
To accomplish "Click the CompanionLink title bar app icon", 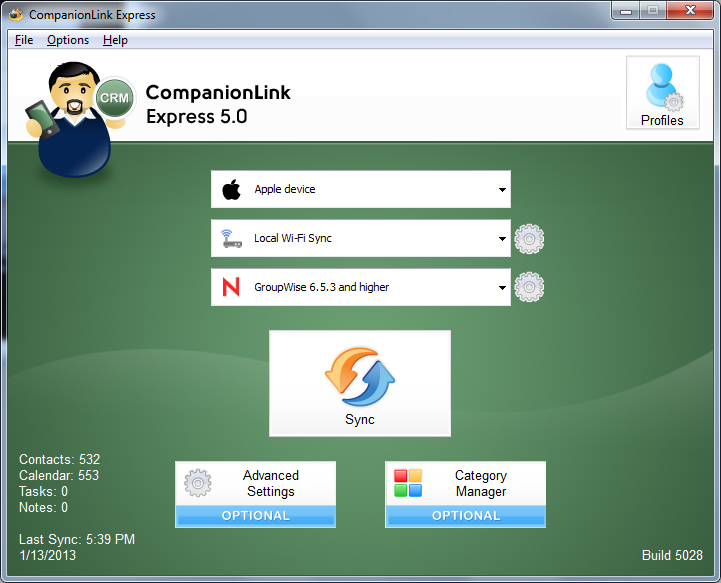I will (15, 14).
